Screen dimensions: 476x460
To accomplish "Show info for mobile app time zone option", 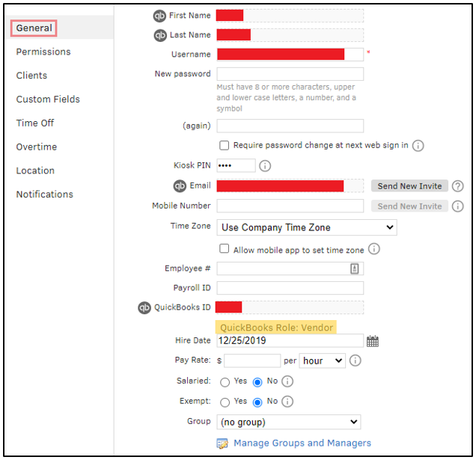I will pos(374,249).
